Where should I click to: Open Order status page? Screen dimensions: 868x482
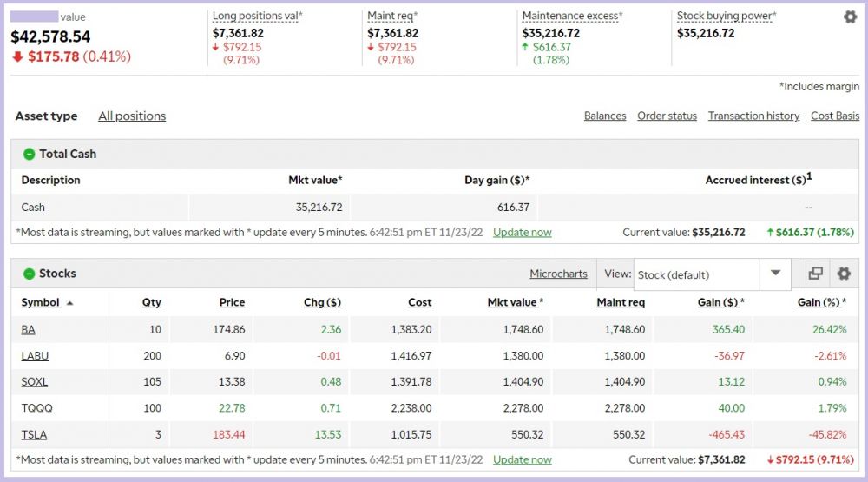(667, 116)
